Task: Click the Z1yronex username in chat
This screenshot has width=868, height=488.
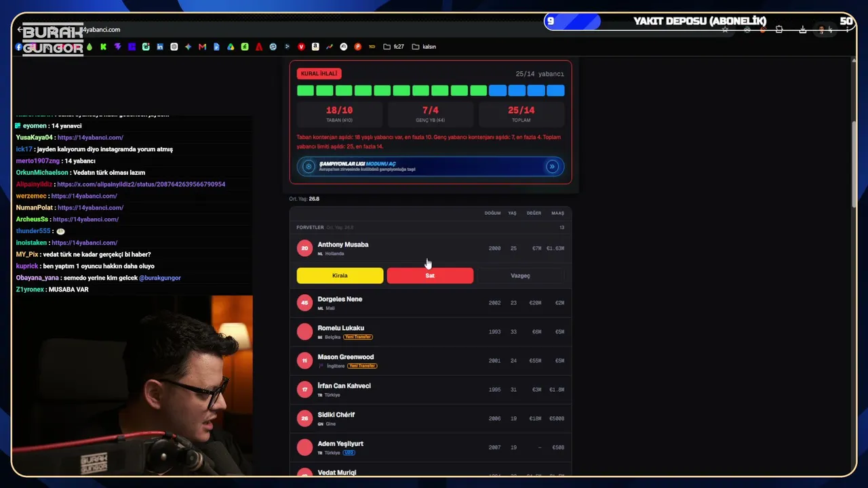Action: 30,289
